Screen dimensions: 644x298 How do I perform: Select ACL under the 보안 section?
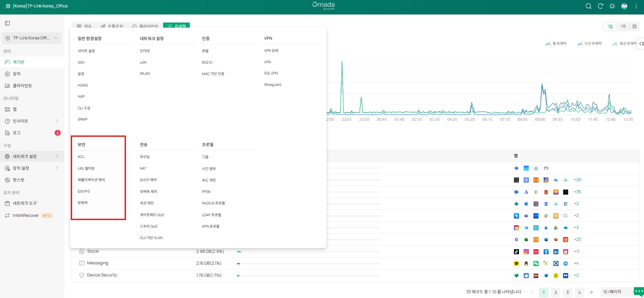[x=81, y=157]
